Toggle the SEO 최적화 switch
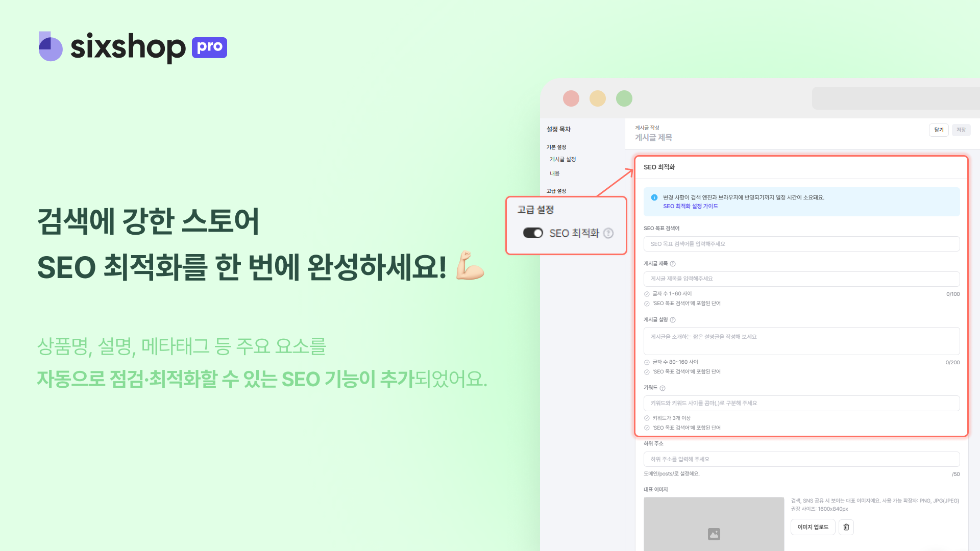Viewport: 980px width, 551px height. click(533, 233)
